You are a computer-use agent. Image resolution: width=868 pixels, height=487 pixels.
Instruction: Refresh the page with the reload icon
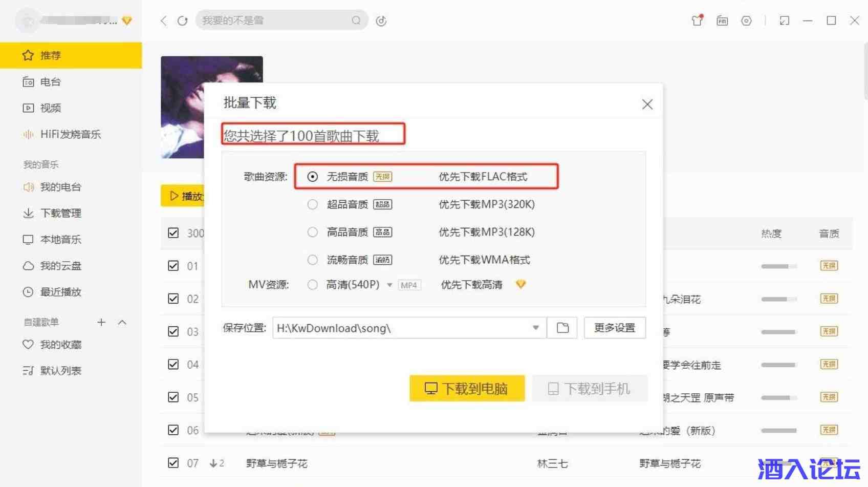182,20
